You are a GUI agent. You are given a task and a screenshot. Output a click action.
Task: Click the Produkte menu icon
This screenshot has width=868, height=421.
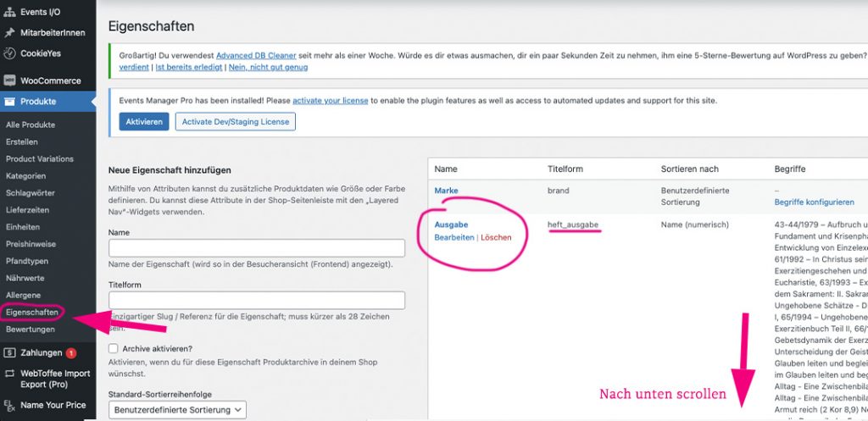point(10,102)
